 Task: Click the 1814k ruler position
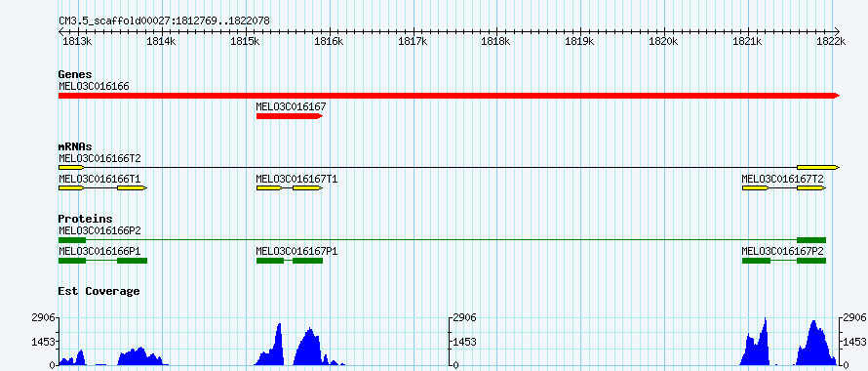[x=162, y=42]
